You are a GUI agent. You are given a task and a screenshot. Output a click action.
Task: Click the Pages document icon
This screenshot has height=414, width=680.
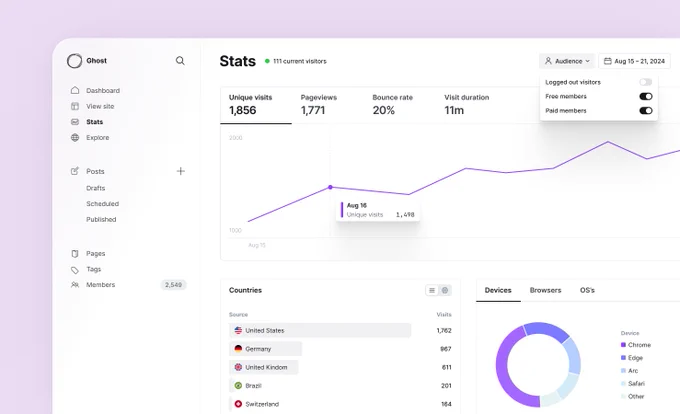tap(75, 254)
